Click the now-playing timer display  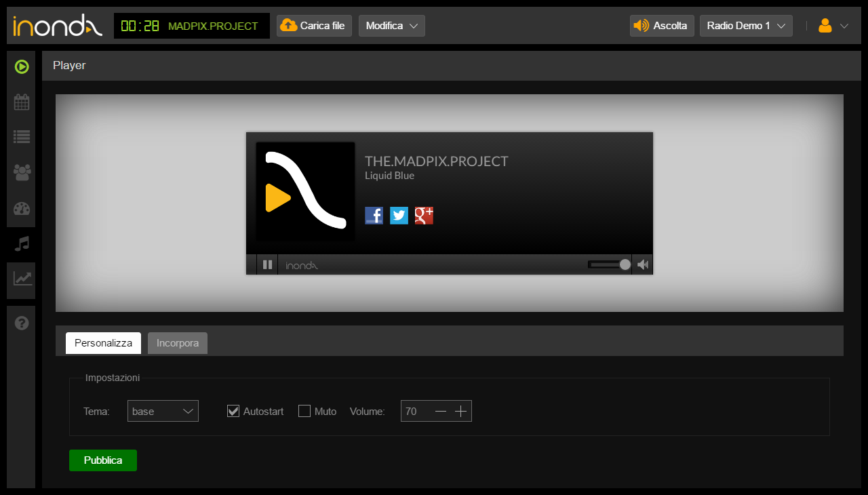pos(140,26)
